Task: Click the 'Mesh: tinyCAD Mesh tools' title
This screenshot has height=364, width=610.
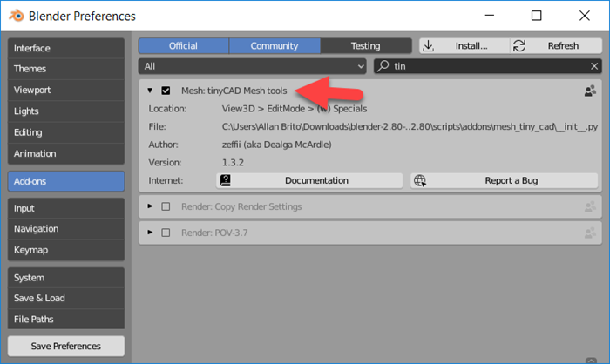Action: (234, 91)
